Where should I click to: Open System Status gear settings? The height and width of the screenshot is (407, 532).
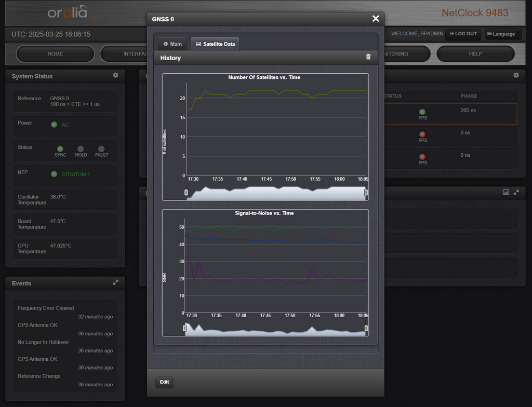[x=115, y=75]
